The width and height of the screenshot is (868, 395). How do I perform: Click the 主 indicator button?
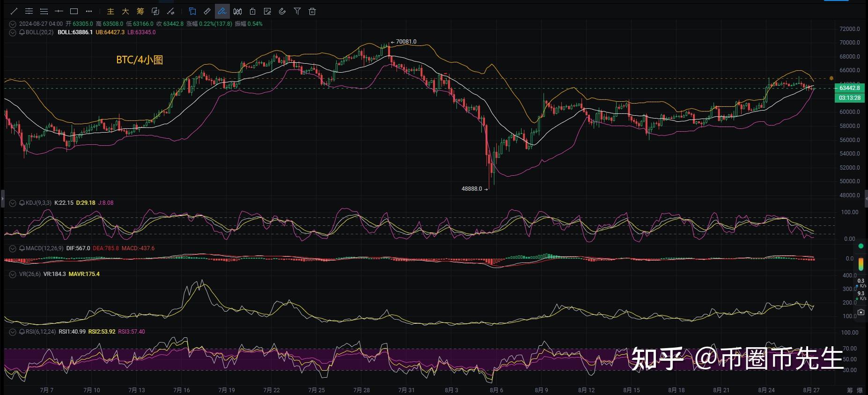pyautogui.click(x=110, y=11)
